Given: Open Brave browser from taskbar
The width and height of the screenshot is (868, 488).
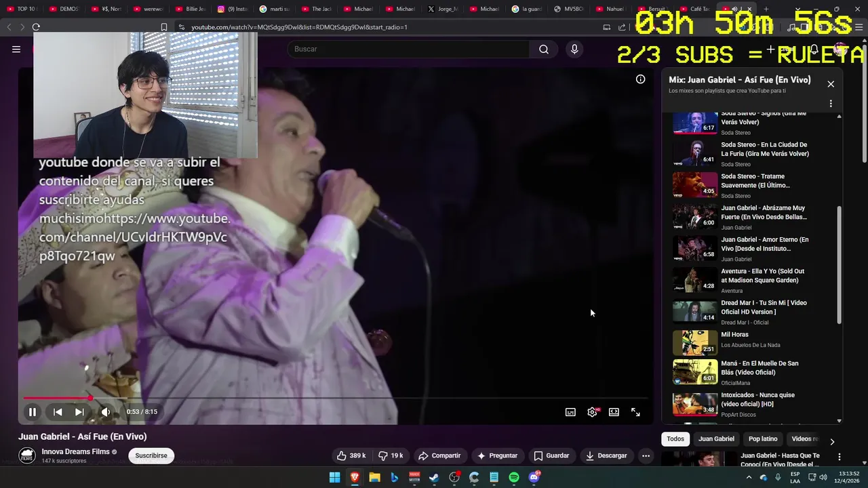Looking at the screenshot, I should point(355,477).
